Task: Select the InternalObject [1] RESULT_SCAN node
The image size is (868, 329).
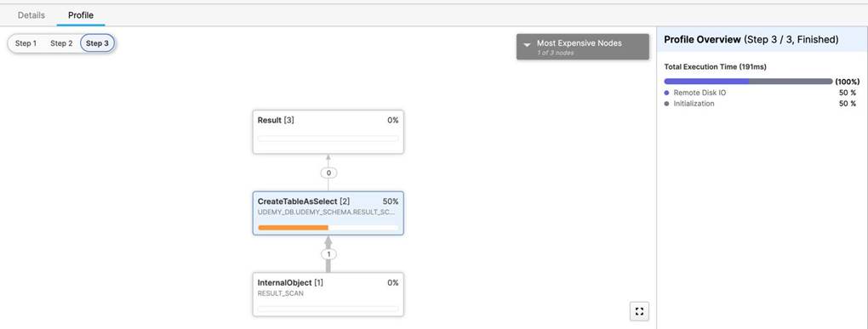Action: click(328, 294)
